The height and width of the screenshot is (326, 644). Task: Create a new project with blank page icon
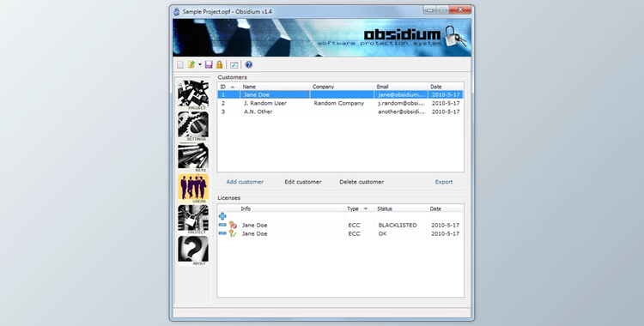click(180, 65)
